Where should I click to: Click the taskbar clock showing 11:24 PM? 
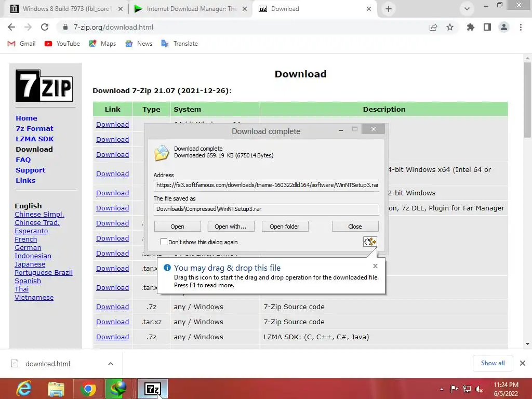(x=506, y=389)
